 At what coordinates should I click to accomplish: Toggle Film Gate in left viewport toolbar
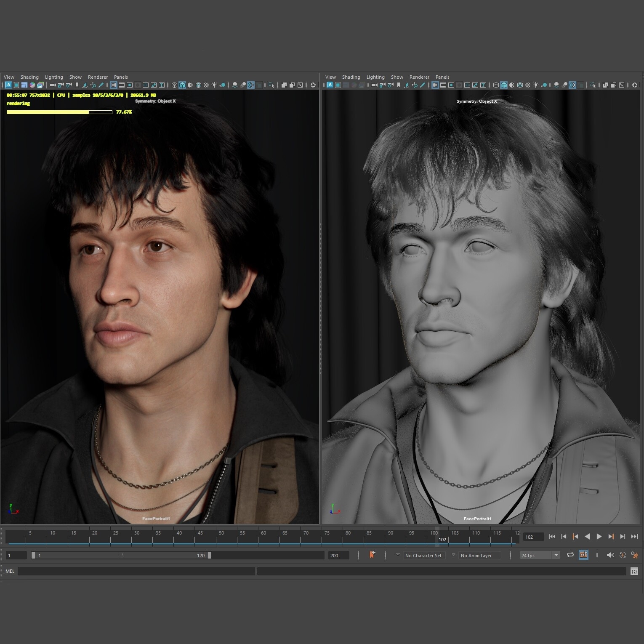pos(122,85)
